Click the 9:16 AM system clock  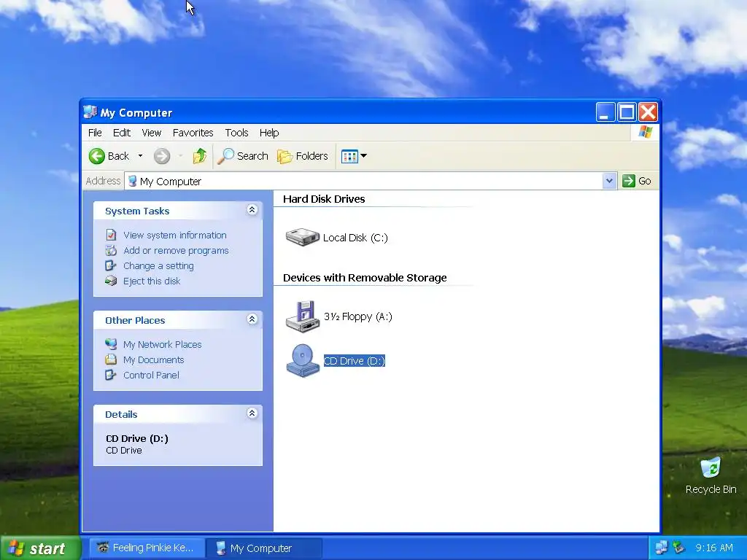(x=713, y=548)
